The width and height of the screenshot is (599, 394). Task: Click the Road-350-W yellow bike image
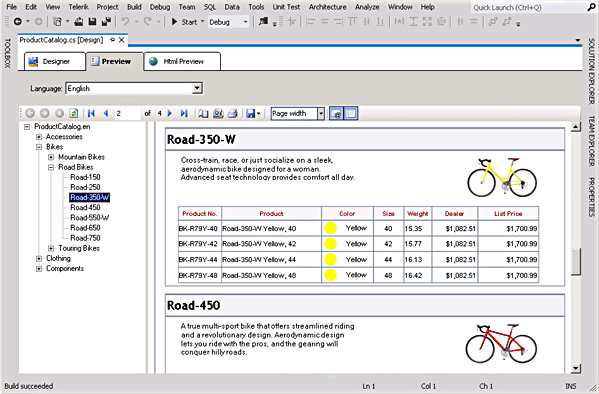(502, 177)
